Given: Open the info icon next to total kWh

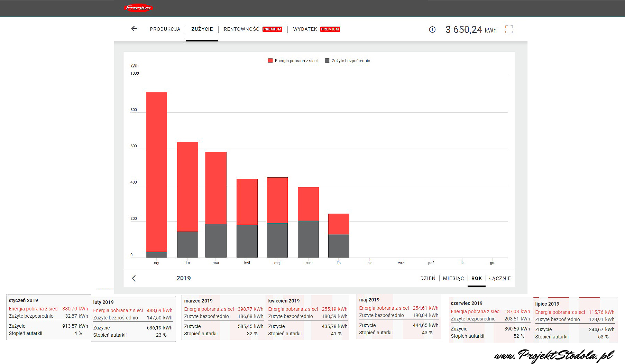Looking at the screenshot, I should [x=432, y=30].
